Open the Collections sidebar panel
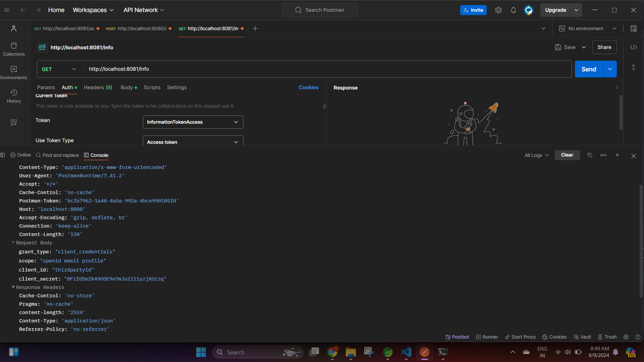644x362 pixels. click(14, 49)
